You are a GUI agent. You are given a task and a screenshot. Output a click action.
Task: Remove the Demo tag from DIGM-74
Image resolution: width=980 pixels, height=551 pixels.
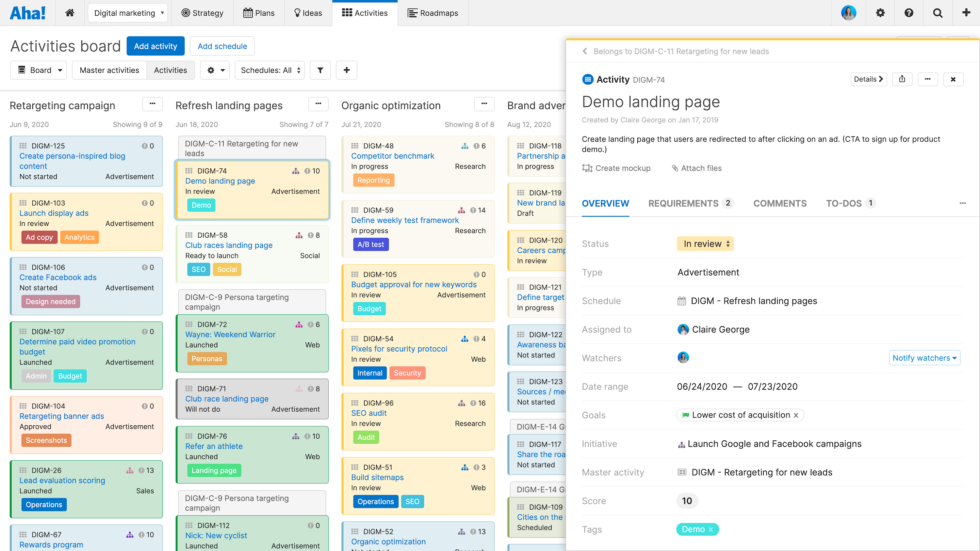tap(711, 529)
